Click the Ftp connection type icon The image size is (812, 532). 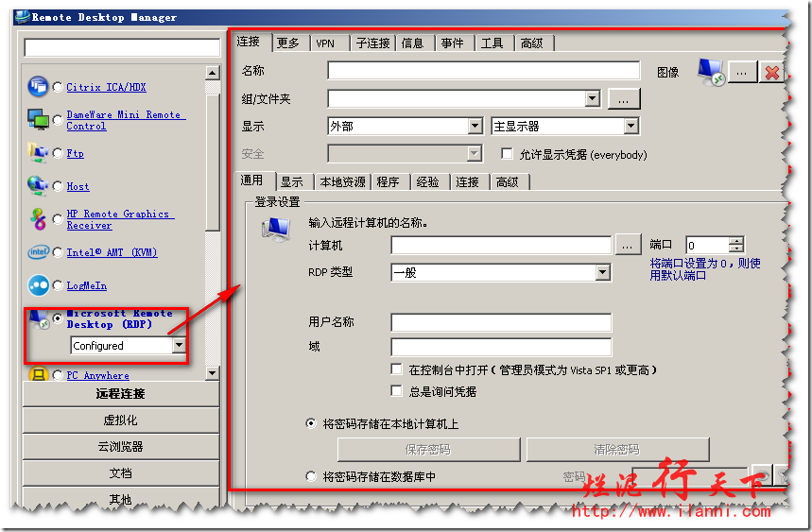[38, 153]
